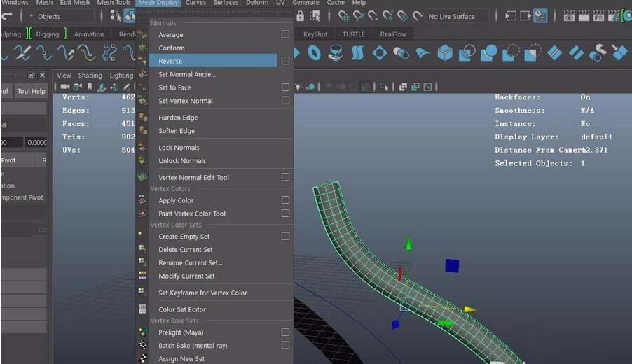Close the Tool Settings panel
This screenshot has width=632, height=364.
point(43,76)
